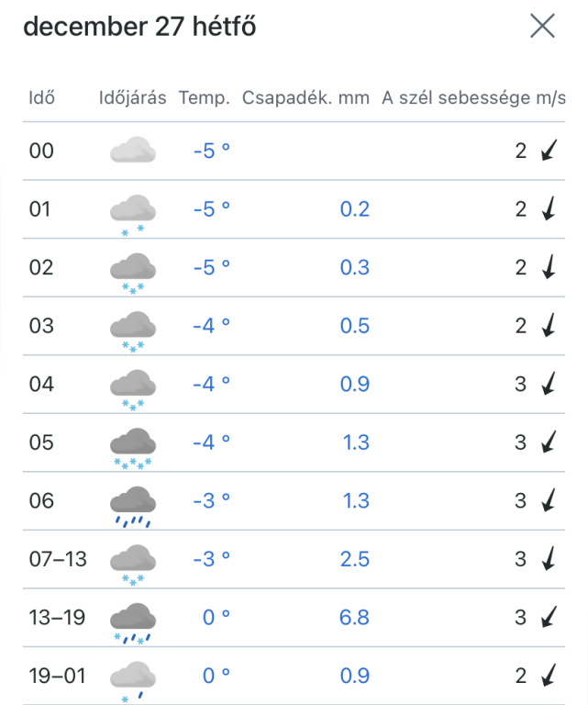Viewport: 588px width, 705px height.
Task: Click the Csapadék. mm column header
Action: 305,98
